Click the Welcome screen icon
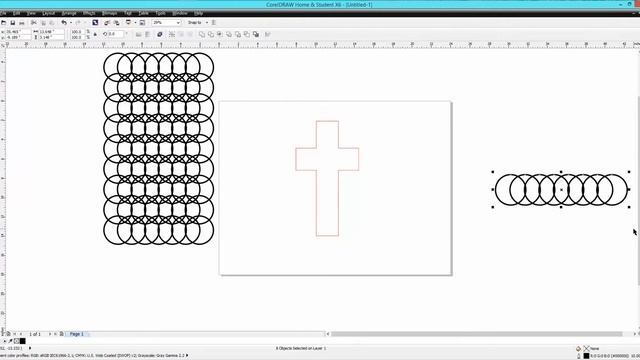Viewport: 640px width, 360px height. [x=142, y=23]
